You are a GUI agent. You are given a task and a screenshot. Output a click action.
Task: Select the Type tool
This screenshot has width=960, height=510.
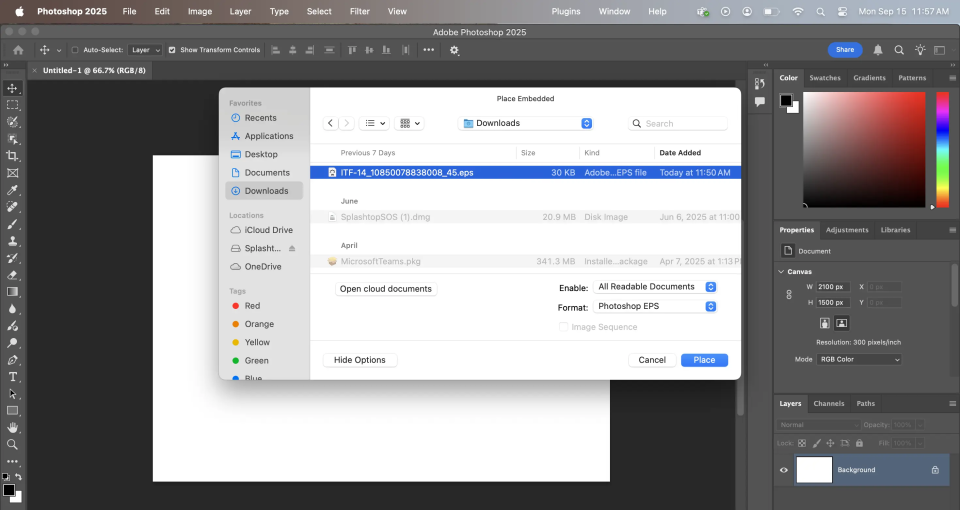(x=13, y=377)
